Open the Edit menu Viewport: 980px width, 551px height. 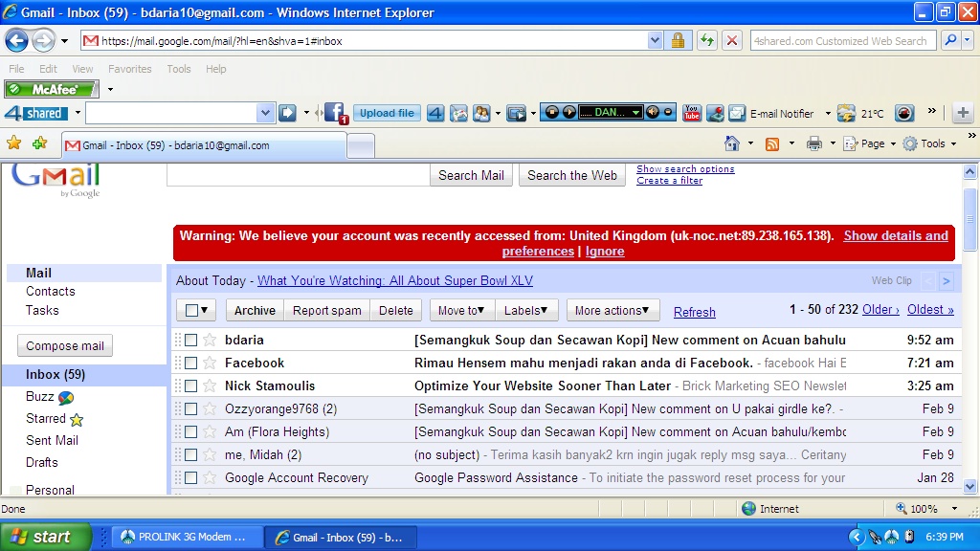tap(48, 69)
